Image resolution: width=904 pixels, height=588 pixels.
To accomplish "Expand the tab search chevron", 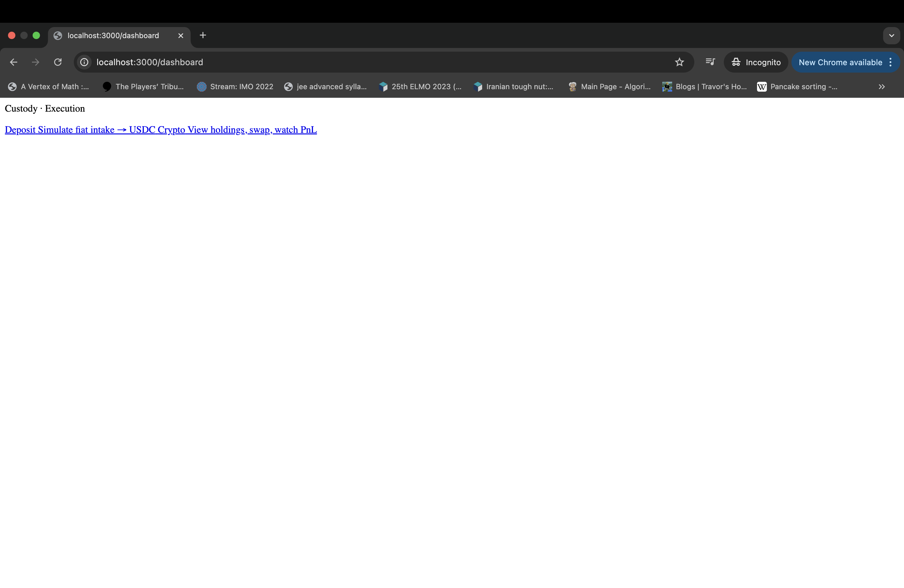I will 891,35.
